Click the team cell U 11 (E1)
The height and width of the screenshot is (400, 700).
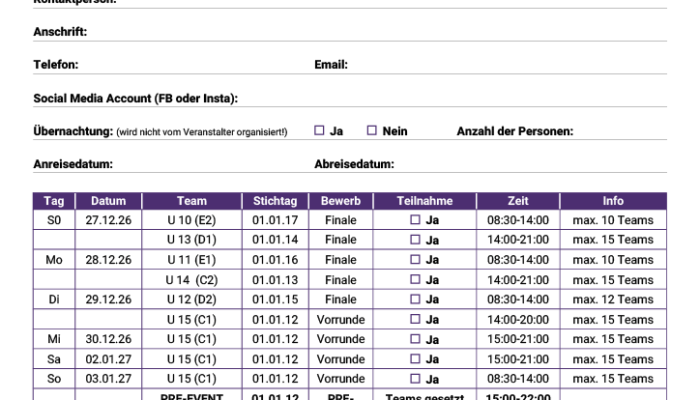(x=192, y=260)
